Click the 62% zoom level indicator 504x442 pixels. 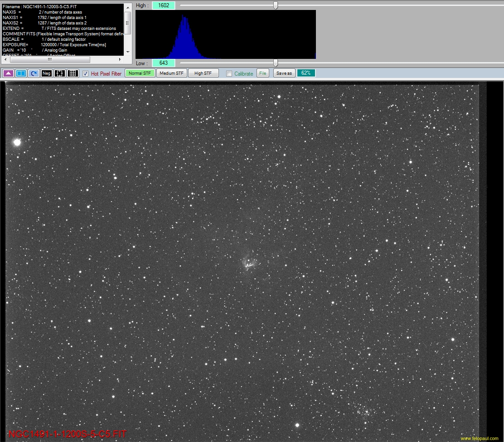point(306,73)
